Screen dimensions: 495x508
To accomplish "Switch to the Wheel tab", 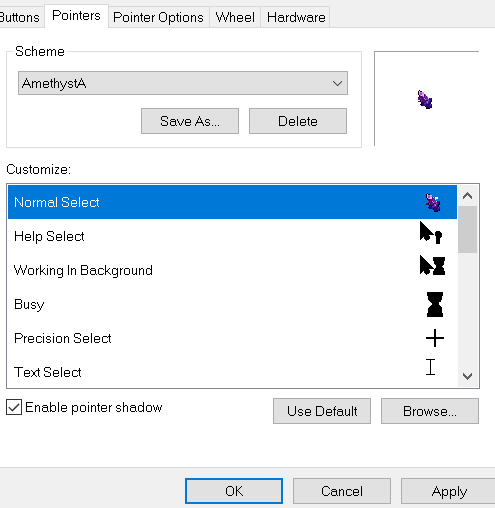I will [235, 17].
